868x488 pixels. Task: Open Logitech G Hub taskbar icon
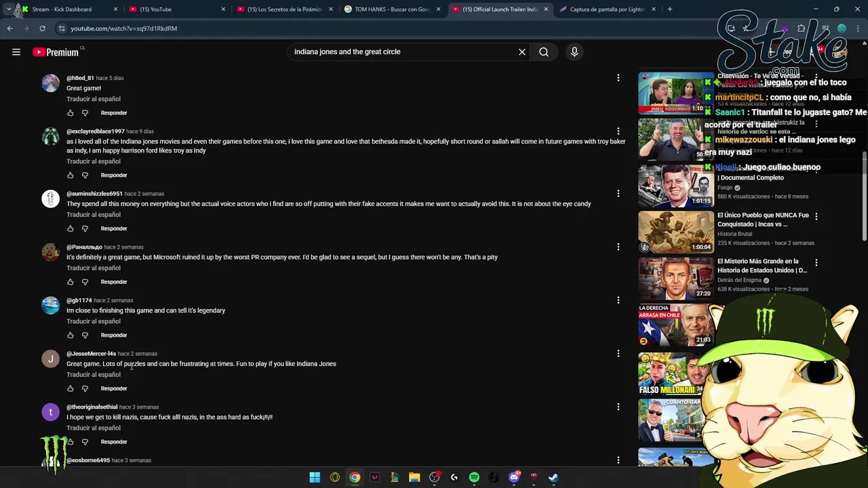pyautogui.click(x=454, y=477)
